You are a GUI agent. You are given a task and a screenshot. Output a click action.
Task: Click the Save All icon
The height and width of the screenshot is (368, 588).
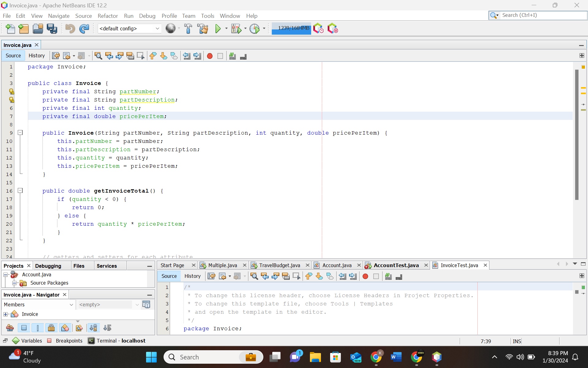[x=52, y=29]
